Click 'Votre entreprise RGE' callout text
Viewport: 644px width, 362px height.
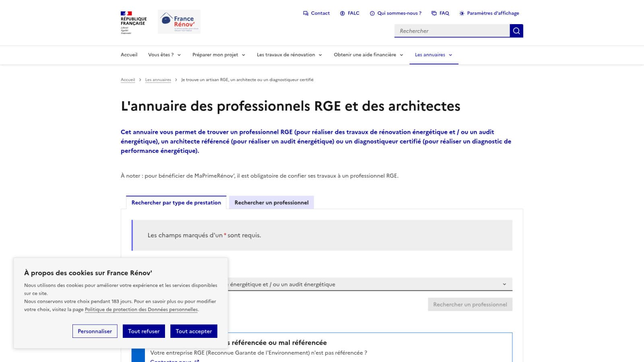[x=258, y=353]
